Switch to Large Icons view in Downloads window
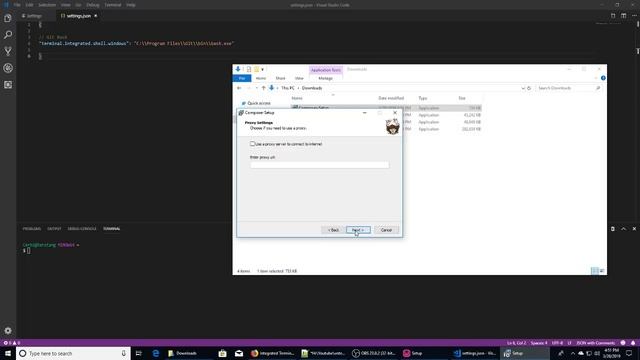Image resolution: width=640 pixels, height=360 pixels. [x=602, y=271]
